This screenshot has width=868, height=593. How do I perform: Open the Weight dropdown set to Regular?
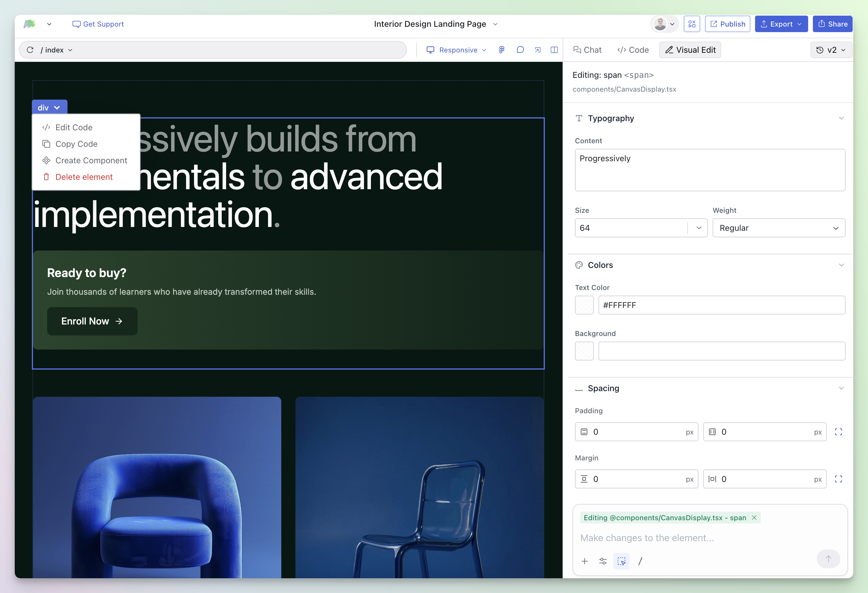778,228
